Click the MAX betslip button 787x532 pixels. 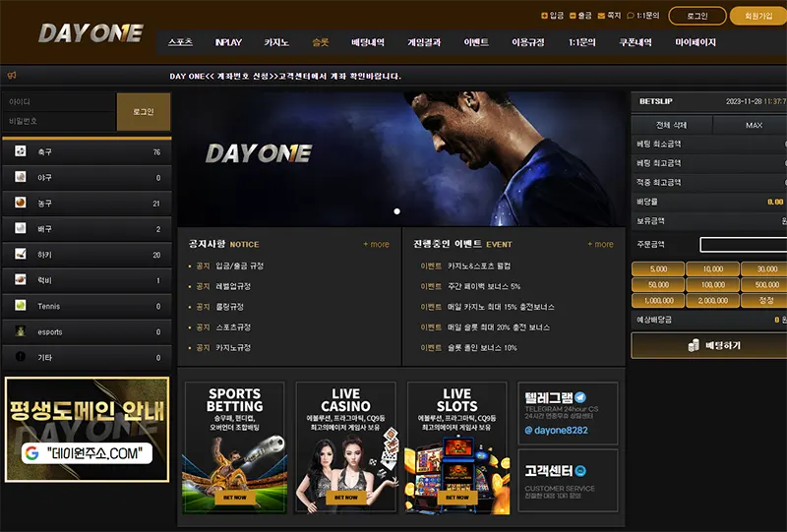coord(751,125)
